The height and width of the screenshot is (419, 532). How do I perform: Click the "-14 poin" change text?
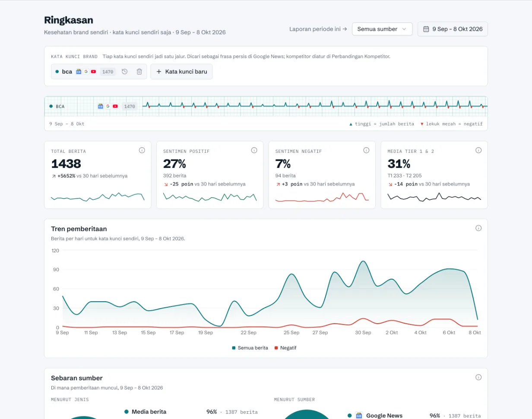coord(406,184)
